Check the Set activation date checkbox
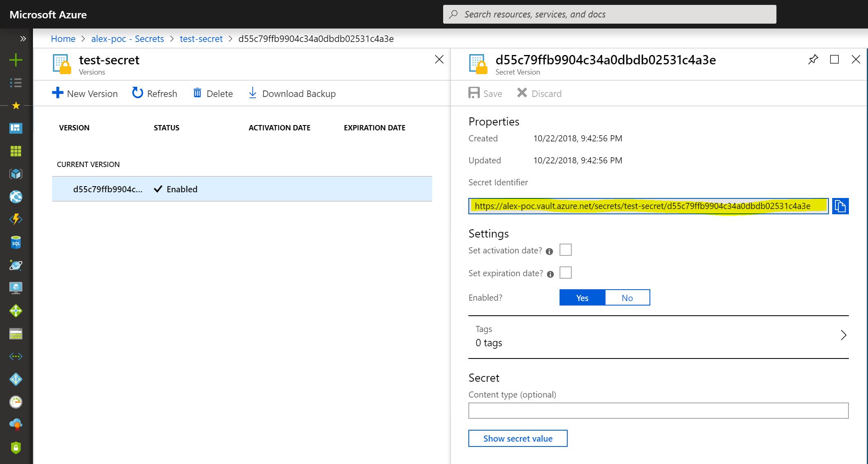Screen dimensions: 868x464 pos(565,250)
